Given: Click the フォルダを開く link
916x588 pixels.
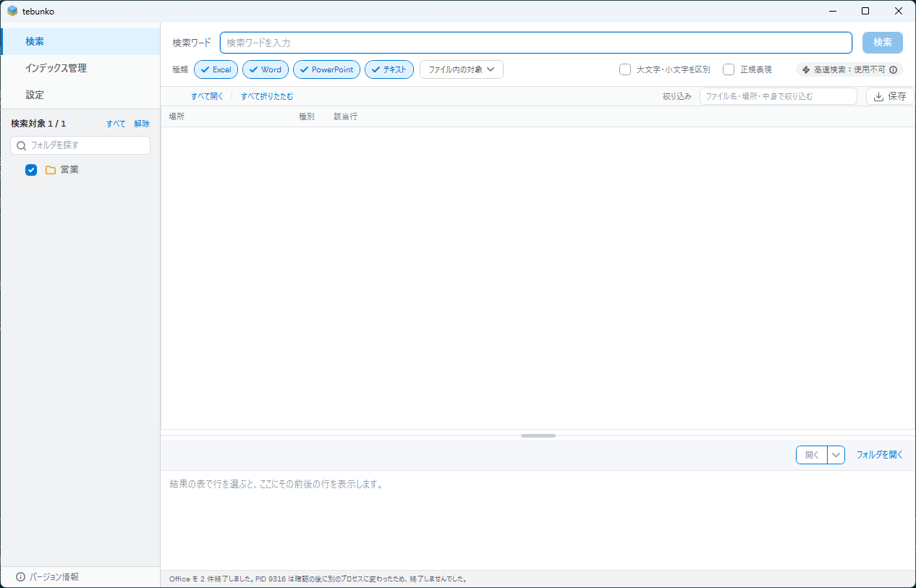Looking at the screenshot, I should tap(880, 455).
